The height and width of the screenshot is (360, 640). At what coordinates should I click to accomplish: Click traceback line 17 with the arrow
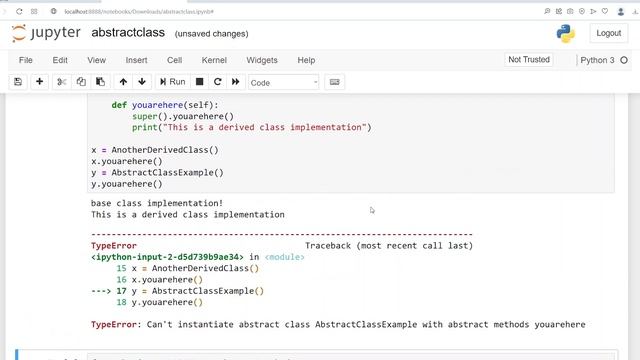pos(178,291)
